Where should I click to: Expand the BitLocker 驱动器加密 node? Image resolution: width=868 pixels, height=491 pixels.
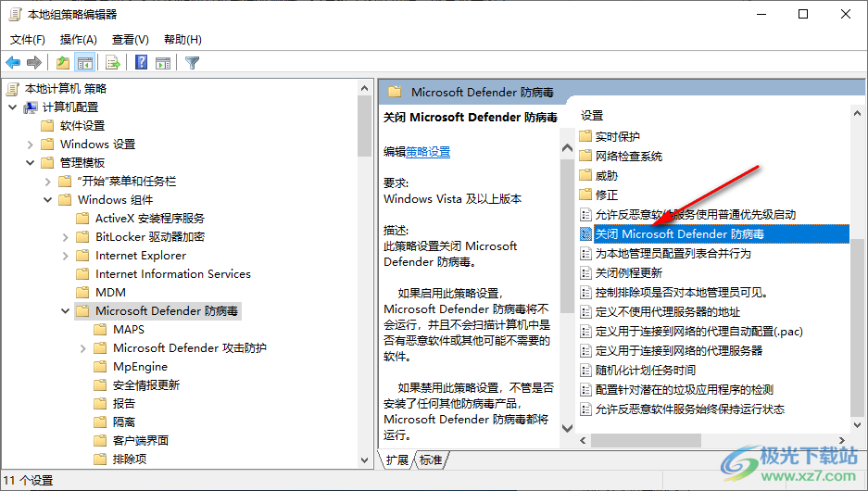click(66, 237)
